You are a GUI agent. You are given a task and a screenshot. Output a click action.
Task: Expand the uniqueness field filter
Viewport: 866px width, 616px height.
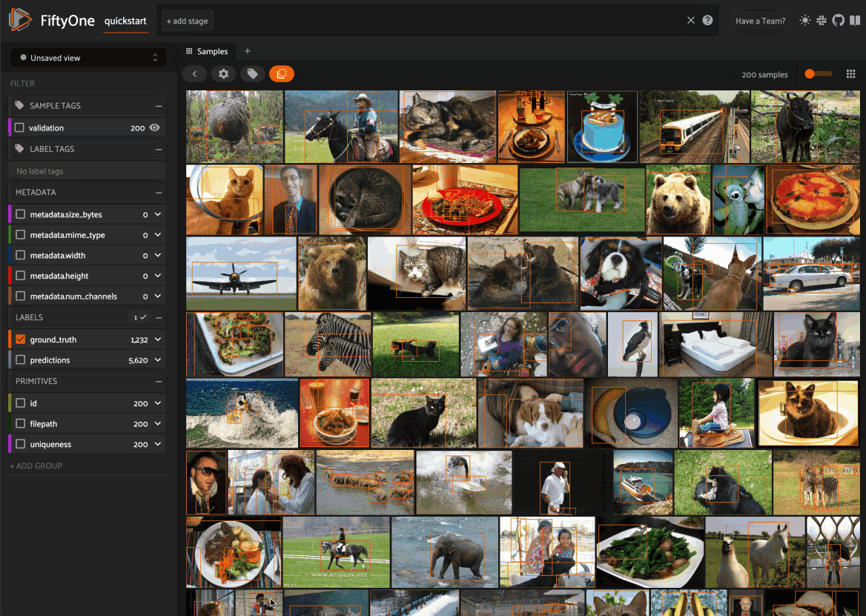click(158, 445)
